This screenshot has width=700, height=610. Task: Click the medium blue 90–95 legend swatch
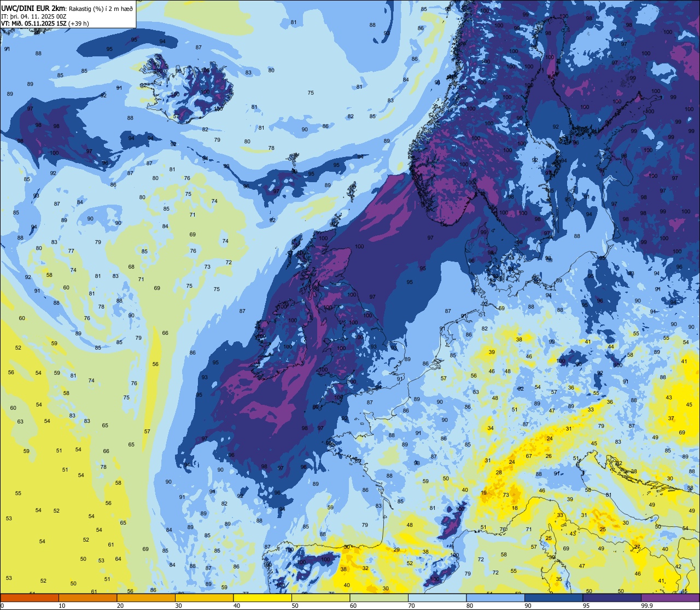pos(553,597)
